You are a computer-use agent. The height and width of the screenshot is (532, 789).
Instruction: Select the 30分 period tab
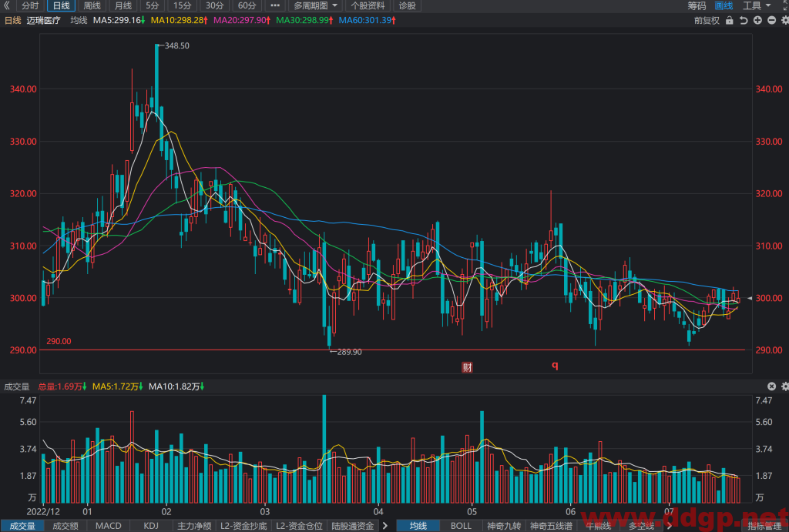pyautogui.click(x=215, y=5)
